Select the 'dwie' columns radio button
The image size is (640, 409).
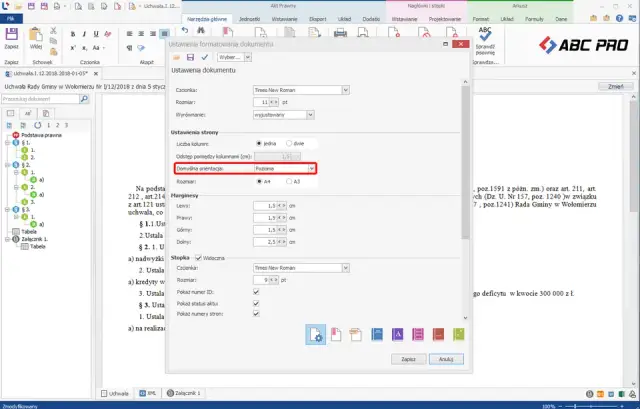[x=288, y=143]
